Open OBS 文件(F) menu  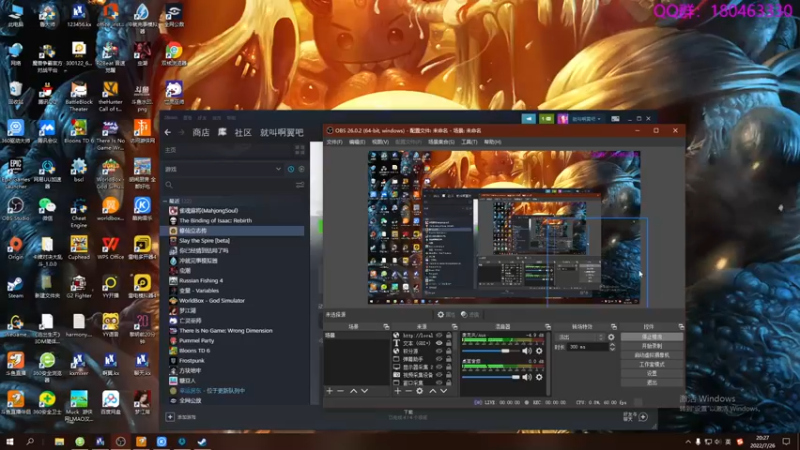[x=334, y=142]
